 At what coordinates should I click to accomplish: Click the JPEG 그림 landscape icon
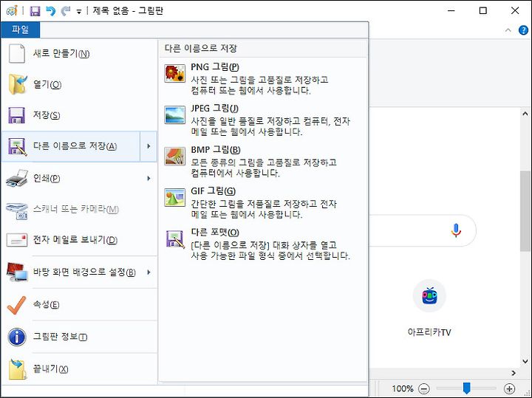(174, 114)
